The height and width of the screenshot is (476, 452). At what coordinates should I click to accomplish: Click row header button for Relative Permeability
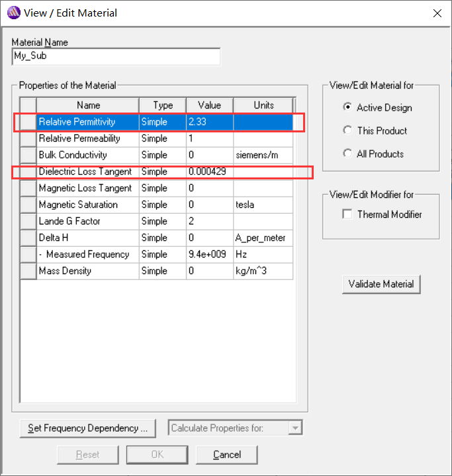28,139
